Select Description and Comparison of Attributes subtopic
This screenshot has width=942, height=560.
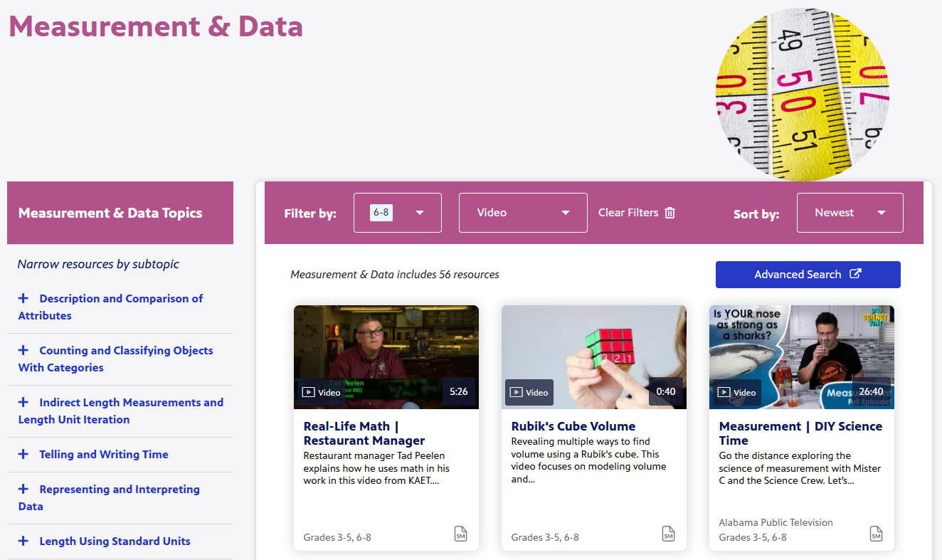pyautogui.click(x=110, y=307)
